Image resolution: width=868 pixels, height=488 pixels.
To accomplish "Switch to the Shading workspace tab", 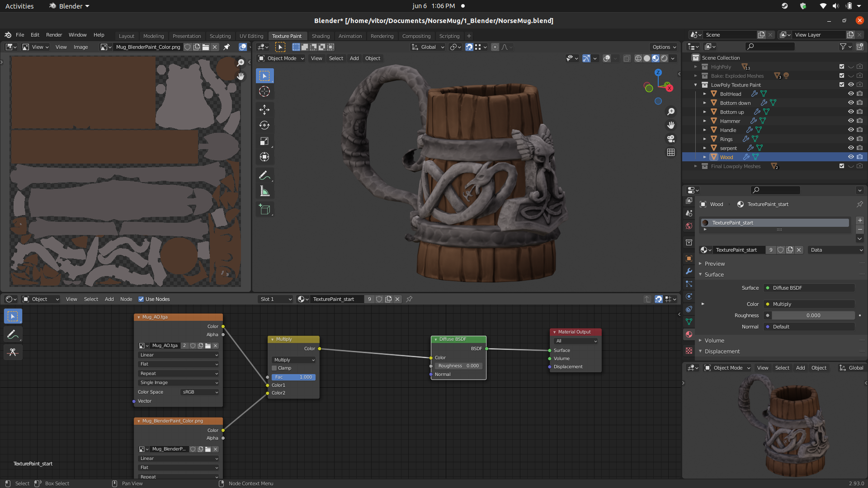I will pyautogui.click(x=321, y=36).
